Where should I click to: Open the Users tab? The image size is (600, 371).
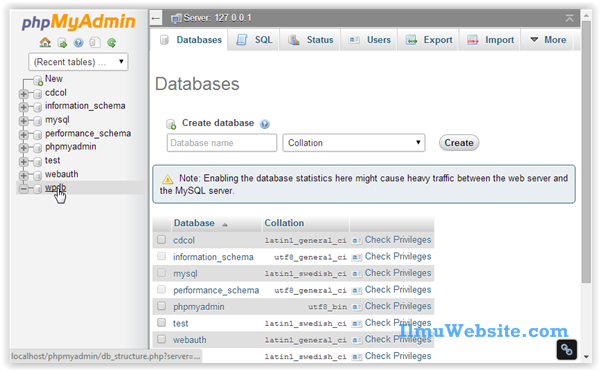click(369, 40)
